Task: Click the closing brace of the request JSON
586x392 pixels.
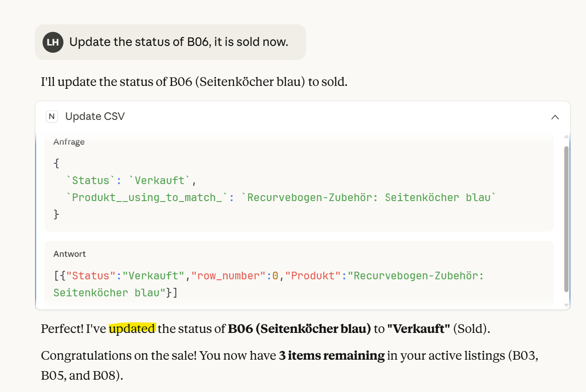Action: coord(56,214)
